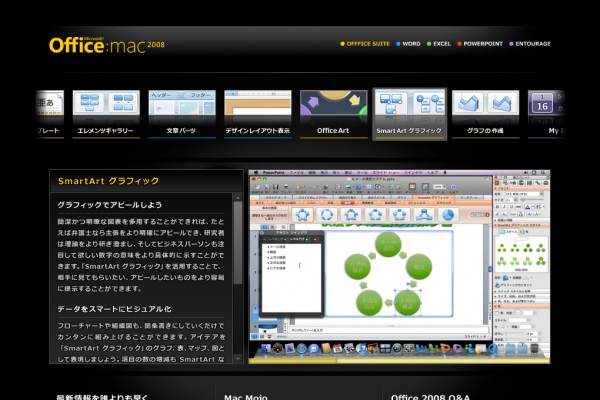The width and height of the screenshot is (600, 400).
Task: Open the Office Suite navigation link
Action: pos(365,44)
